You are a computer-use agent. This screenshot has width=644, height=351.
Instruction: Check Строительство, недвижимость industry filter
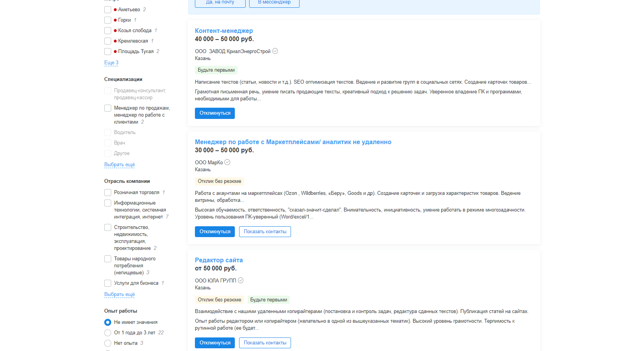pyautogui.click(x=108, y=227)
